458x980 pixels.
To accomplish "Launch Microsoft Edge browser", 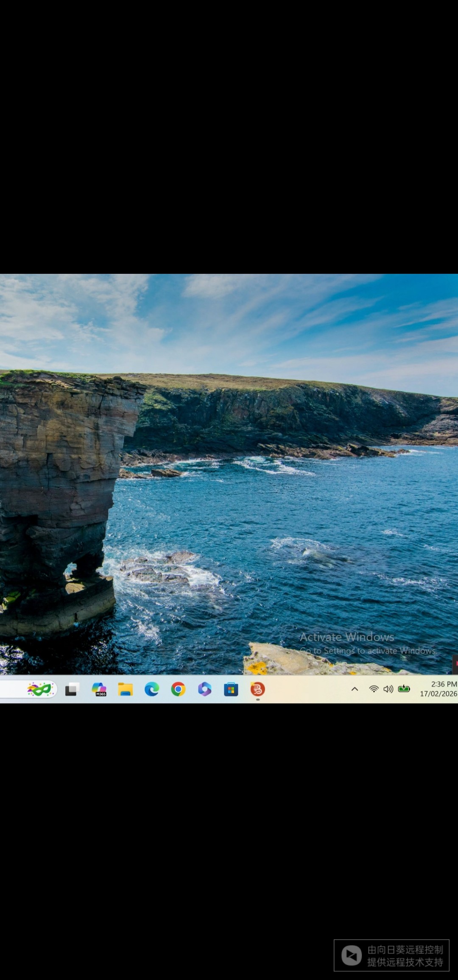I will click(x=152, y=690).
